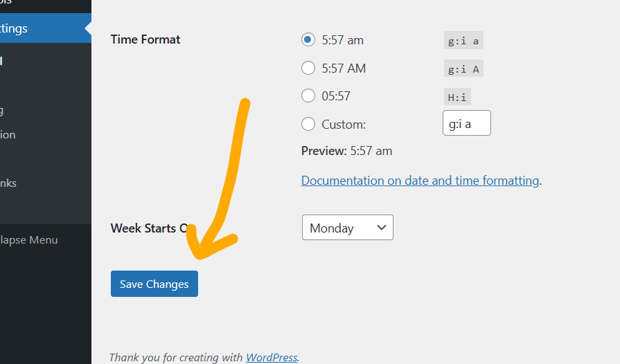
Task: Pick the 24-hour 05:57 time format
Action: click(308, 96)
